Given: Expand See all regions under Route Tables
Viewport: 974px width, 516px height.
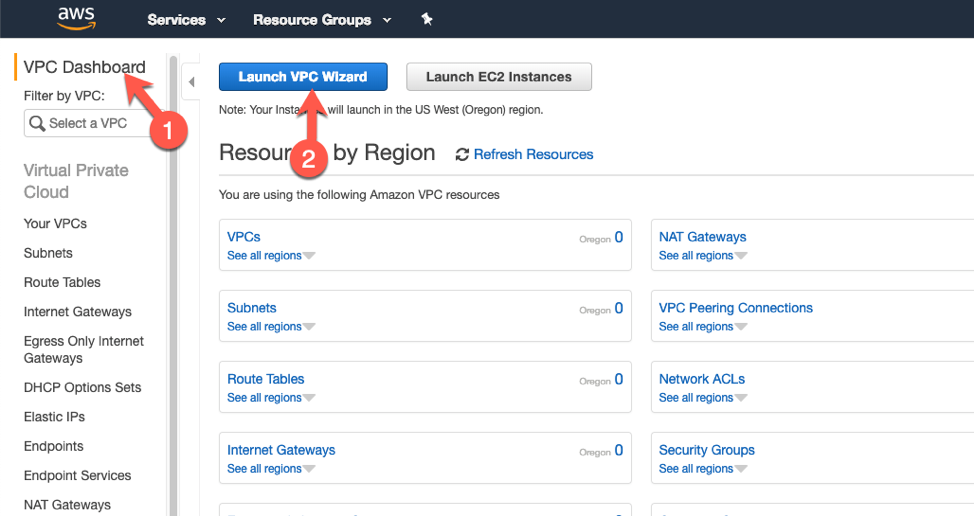Looking at the screenshot, I should pyautogui.click(x=271, y=398).
